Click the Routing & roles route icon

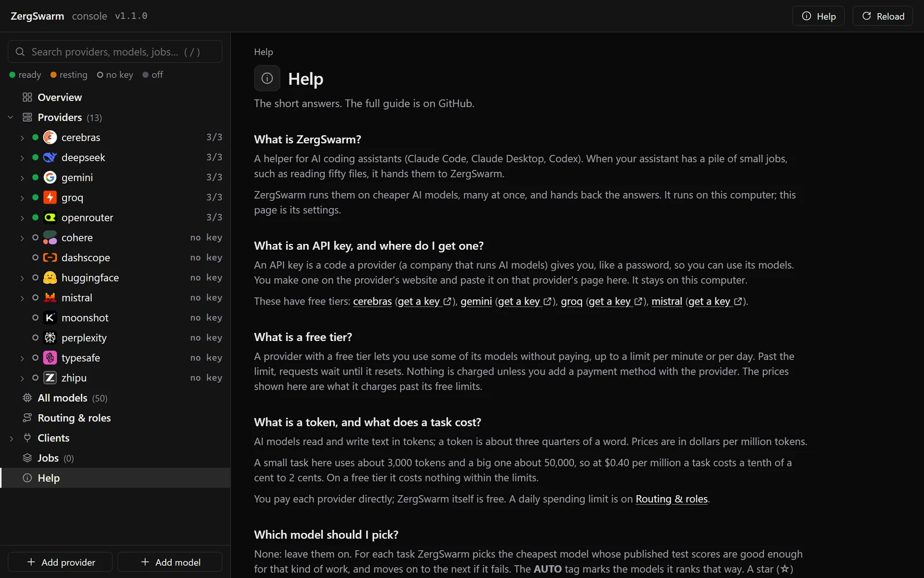27,418
